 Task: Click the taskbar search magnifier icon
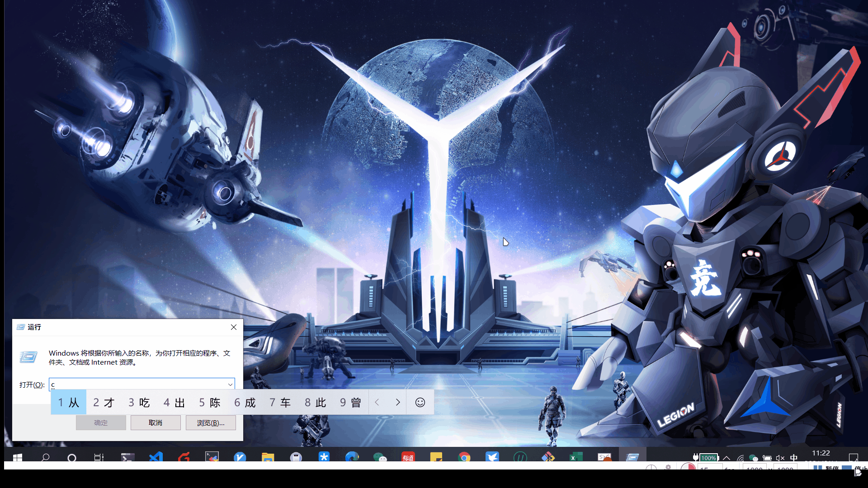coord(45,457)
